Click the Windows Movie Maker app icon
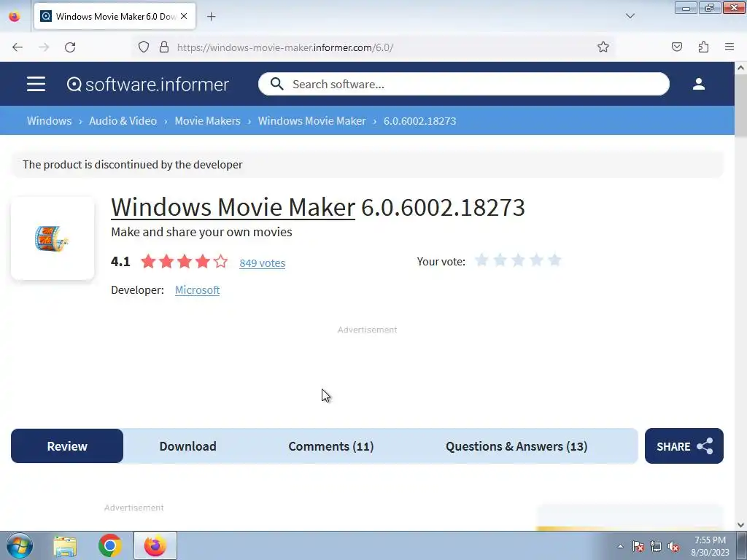The width and height of the screenshot is (747, 560). point(53,238)
